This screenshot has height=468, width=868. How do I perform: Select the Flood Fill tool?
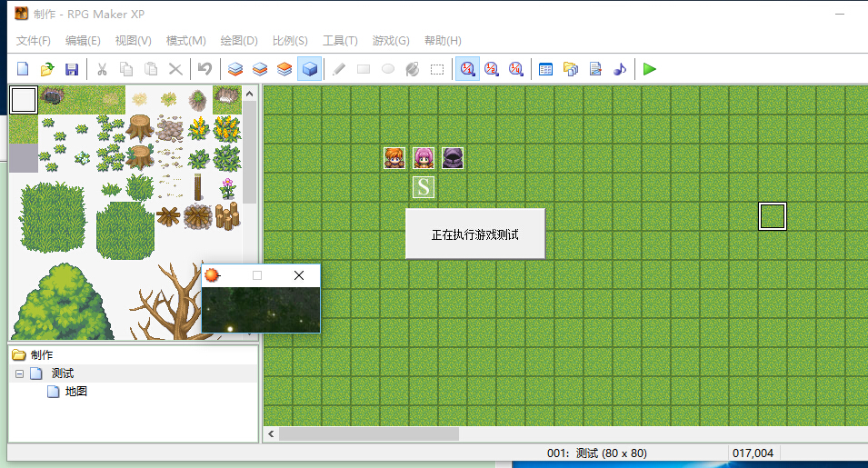tap(413, 69)
